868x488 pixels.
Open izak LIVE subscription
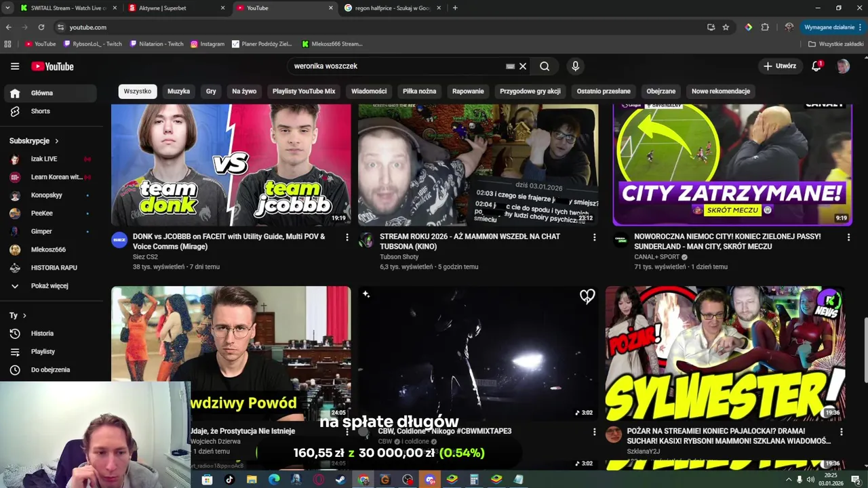click(49, 159)
